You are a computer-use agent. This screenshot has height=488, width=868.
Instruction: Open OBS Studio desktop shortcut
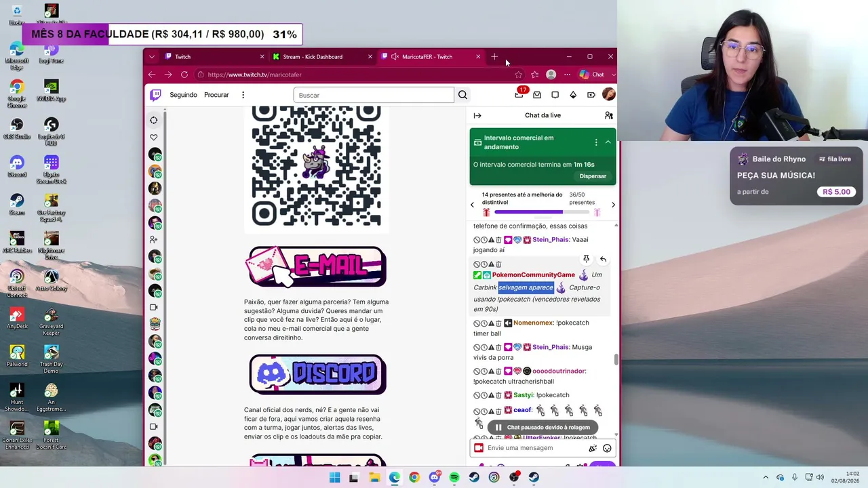tap(17, 129)
